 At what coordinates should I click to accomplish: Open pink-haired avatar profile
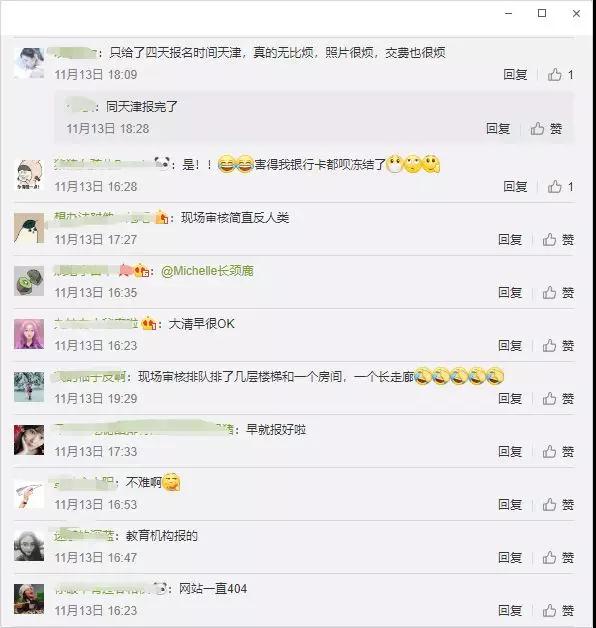click(29, 334)
